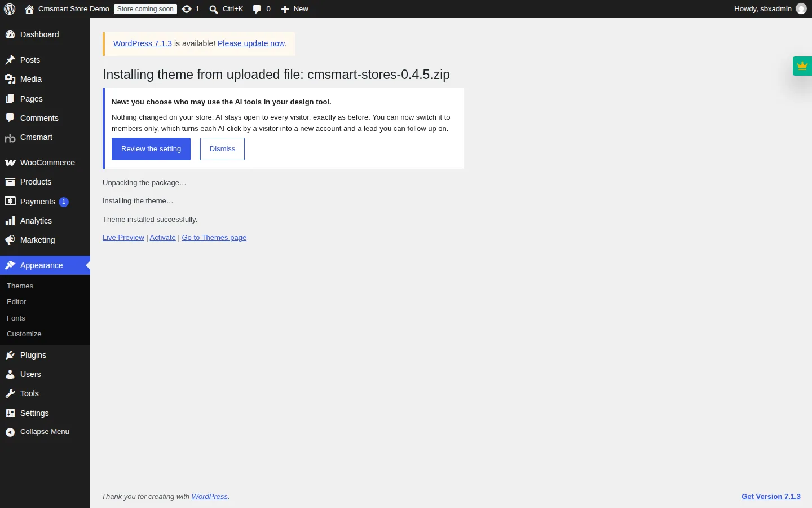This screenshot has width=812, height=508.
Task: Open the sbxadmin avatar profile
Action: point(801,9)
